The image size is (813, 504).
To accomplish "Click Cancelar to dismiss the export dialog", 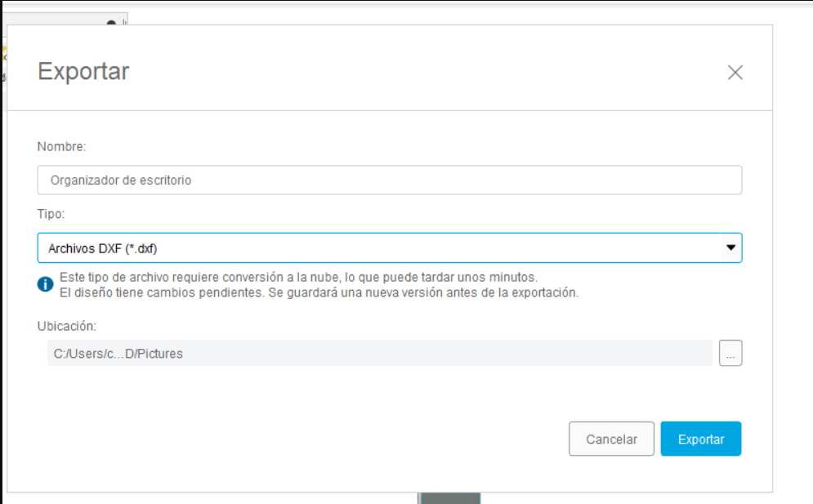I will point(611,439).
